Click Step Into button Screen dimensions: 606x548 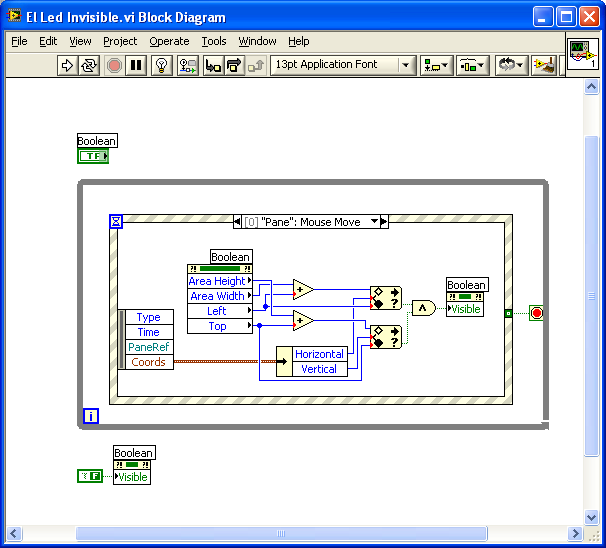213,65
